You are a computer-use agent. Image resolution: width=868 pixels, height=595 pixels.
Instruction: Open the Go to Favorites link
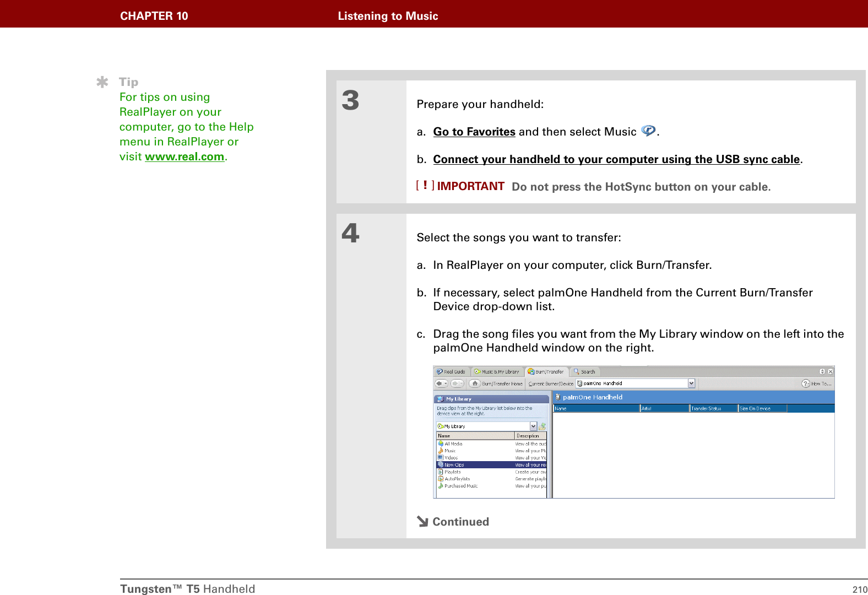tap(474, 132)
